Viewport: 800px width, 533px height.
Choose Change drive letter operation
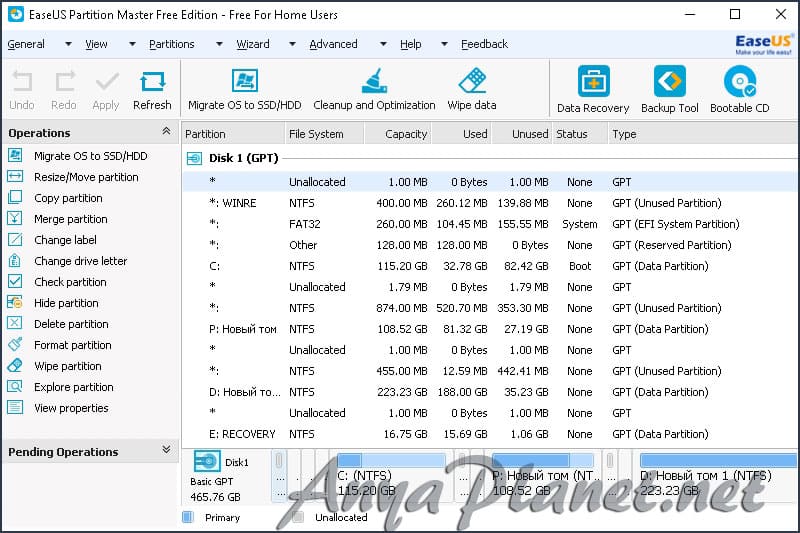coord(80,261)
